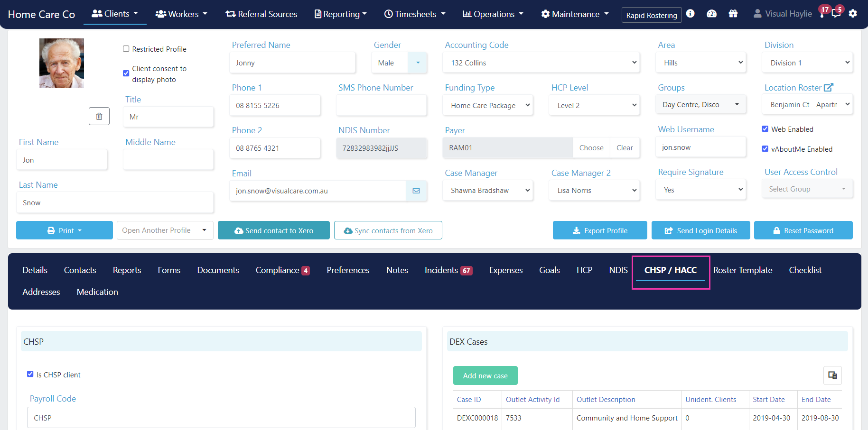
Task: Open User Access Control Select Group dropdown
Action: click(807, 189)
